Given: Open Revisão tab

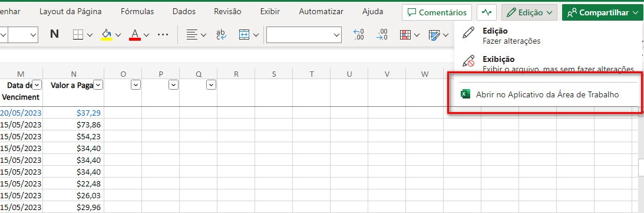Looking at the screenshot, I should coord(227,12).
